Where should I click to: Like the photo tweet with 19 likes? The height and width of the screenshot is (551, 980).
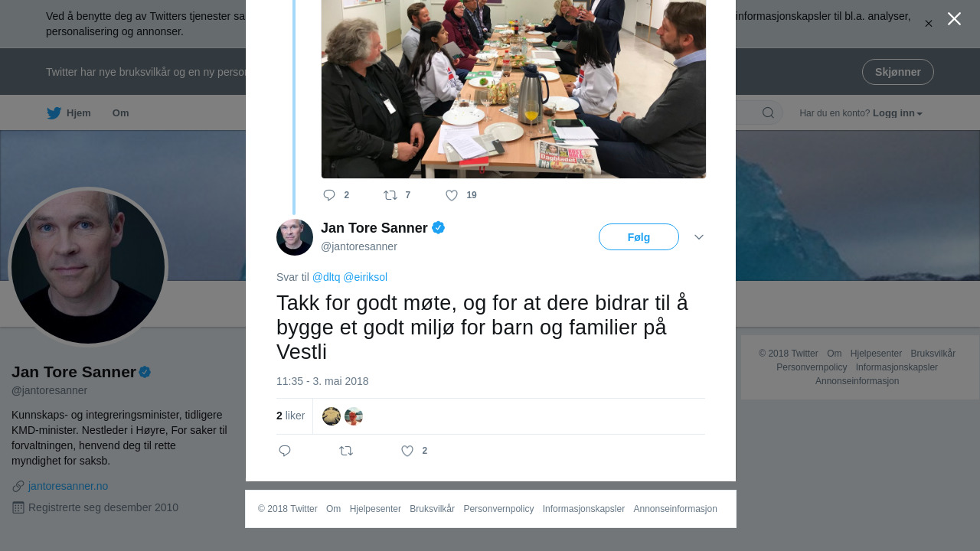point(452,195)
